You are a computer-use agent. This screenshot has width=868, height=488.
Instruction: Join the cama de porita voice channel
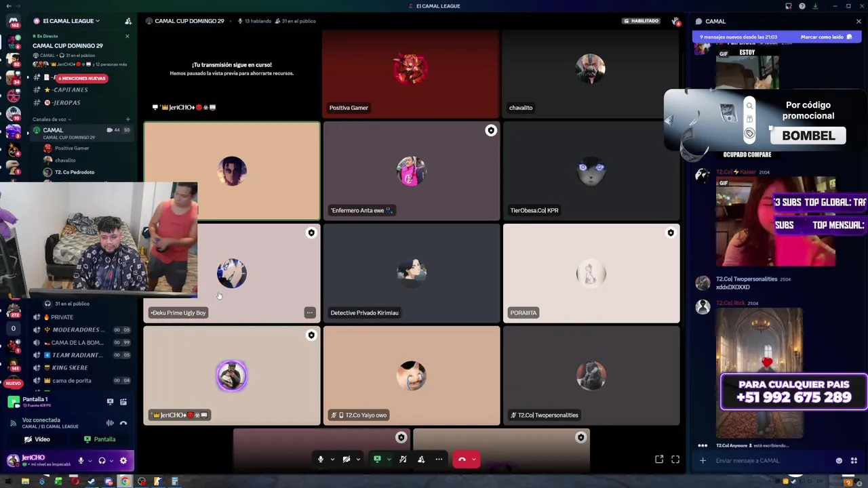pos(81,380)
